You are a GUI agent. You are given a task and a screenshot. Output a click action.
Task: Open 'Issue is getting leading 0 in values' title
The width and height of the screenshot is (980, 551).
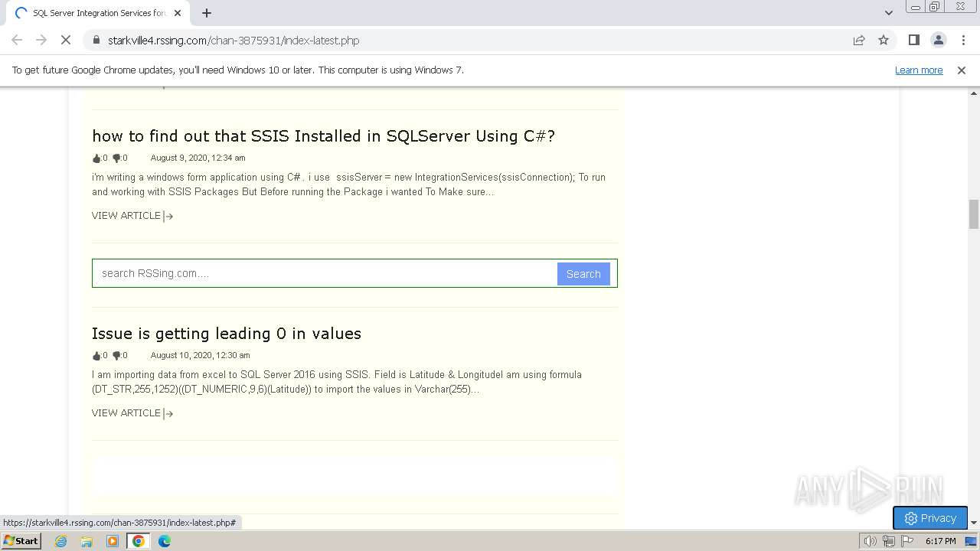pos(227,334)
